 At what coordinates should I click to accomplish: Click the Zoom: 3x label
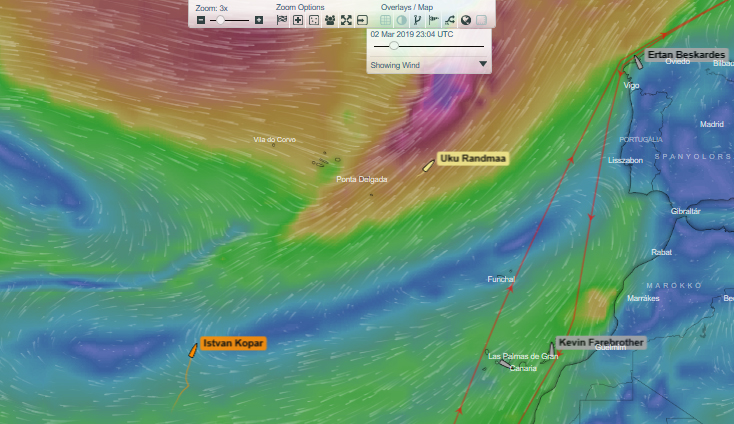(x=212, y=8)
